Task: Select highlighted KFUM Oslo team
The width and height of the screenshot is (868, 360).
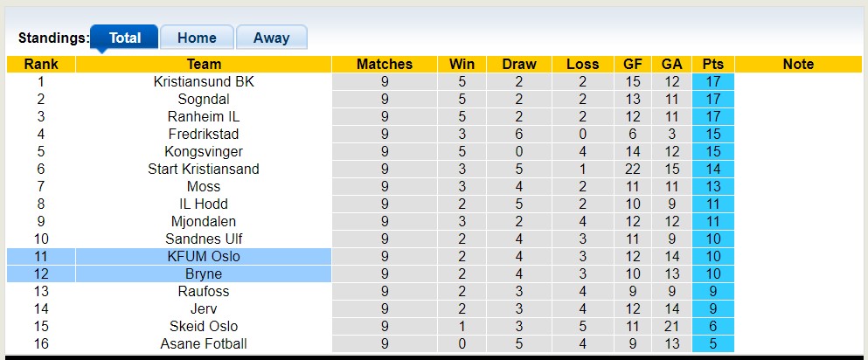Action: click(x=204, y=256)
